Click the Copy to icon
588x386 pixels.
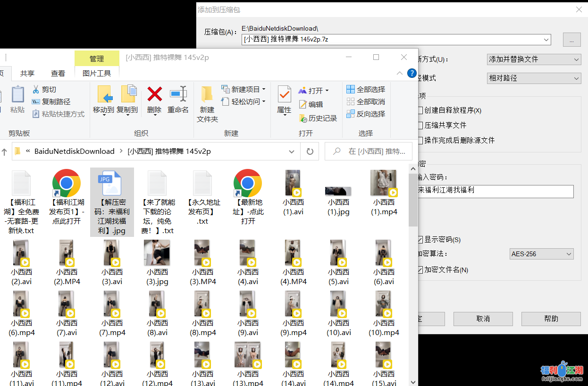click(127, 94)
